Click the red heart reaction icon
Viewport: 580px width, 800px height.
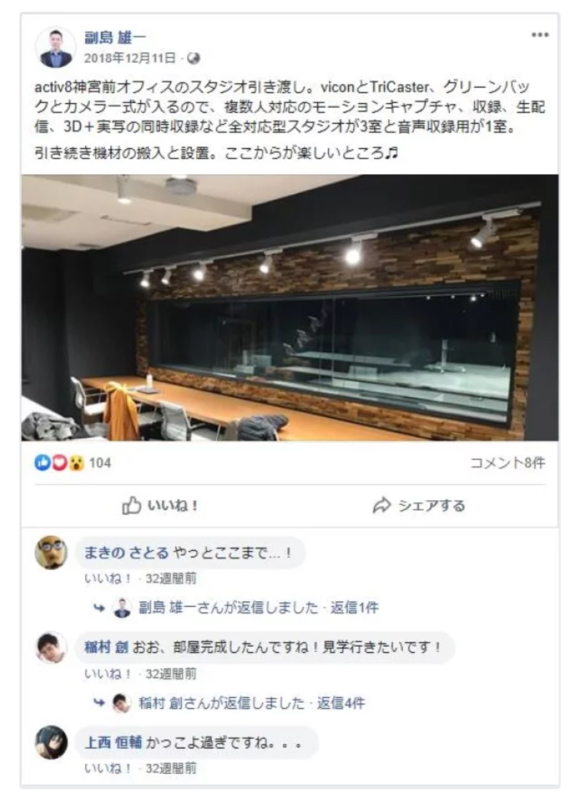pos(59,463)
